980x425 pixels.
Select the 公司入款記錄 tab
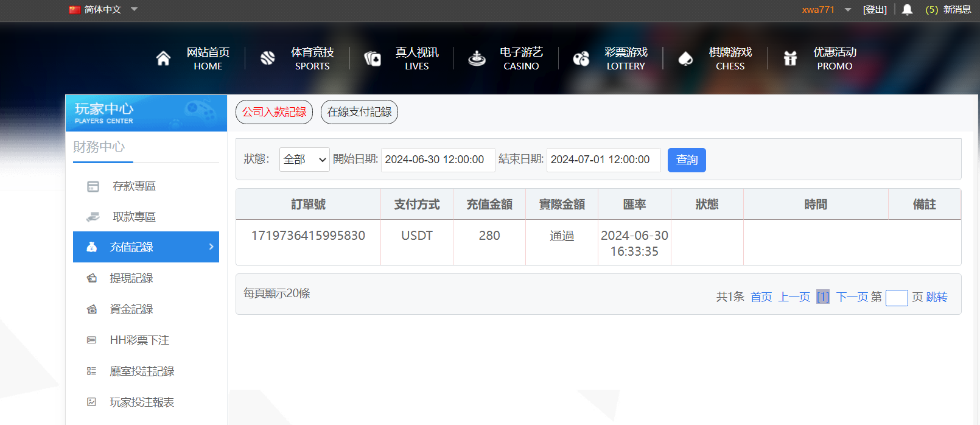click(274, 112)
